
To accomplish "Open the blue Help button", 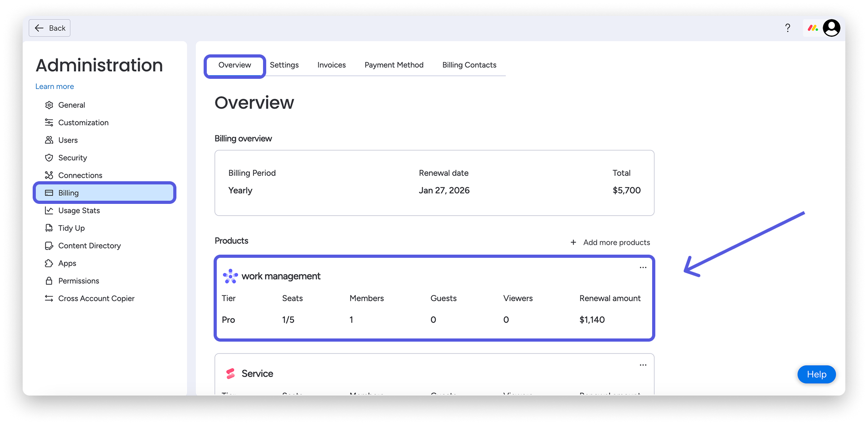I will click(816, 374).
